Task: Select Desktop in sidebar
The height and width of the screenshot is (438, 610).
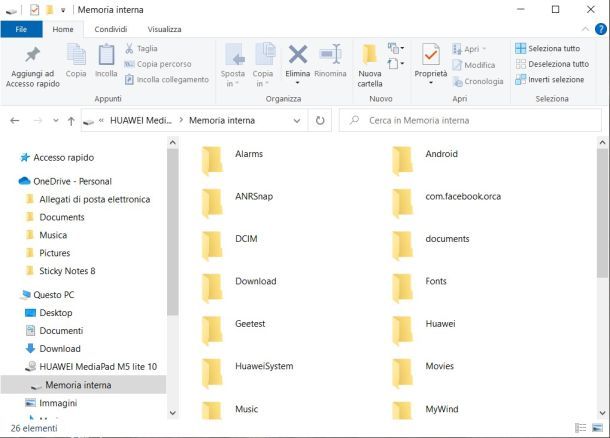Action: pos(49,313)
